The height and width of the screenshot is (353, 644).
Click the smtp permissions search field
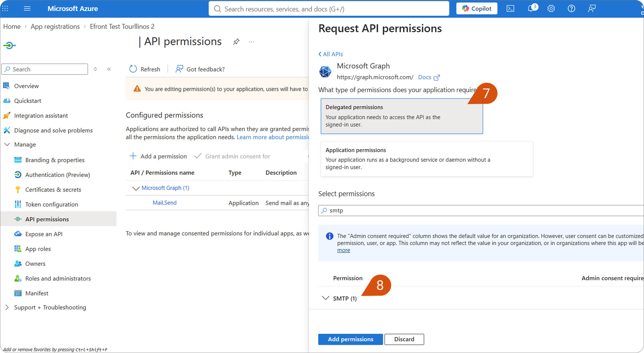pos(481,210)
